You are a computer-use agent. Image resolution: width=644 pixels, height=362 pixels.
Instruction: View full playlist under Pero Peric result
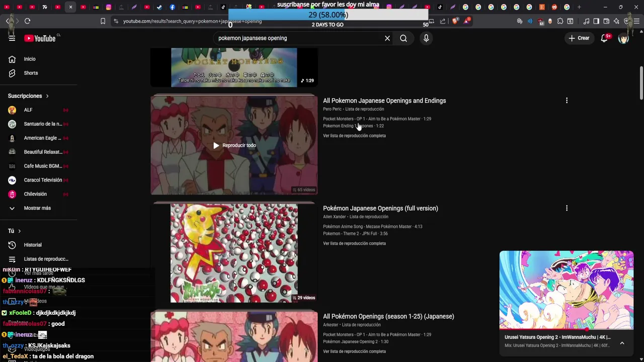[x=354, y=136]
